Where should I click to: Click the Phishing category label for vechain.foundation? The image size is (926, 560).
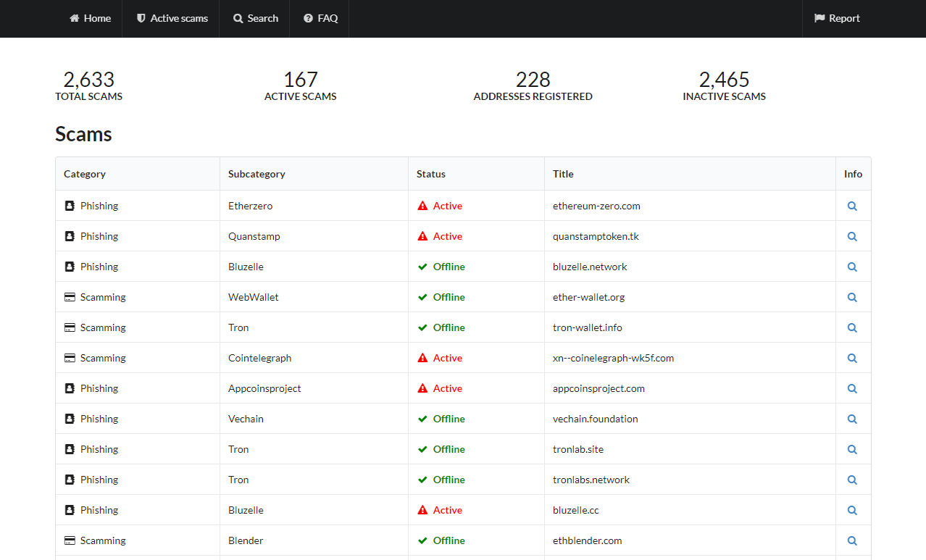click(99, 418)
